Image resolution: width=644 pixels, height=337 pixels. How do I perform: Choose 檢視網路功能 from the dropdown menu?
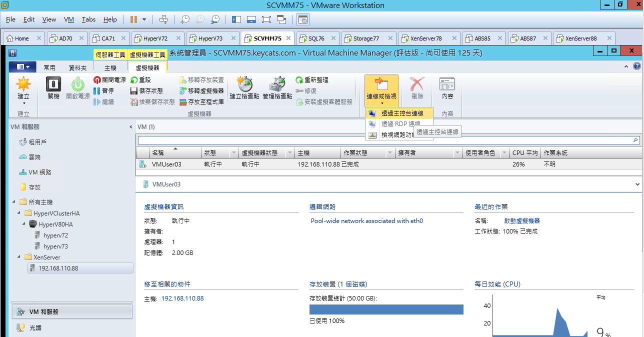pos(397,134)
